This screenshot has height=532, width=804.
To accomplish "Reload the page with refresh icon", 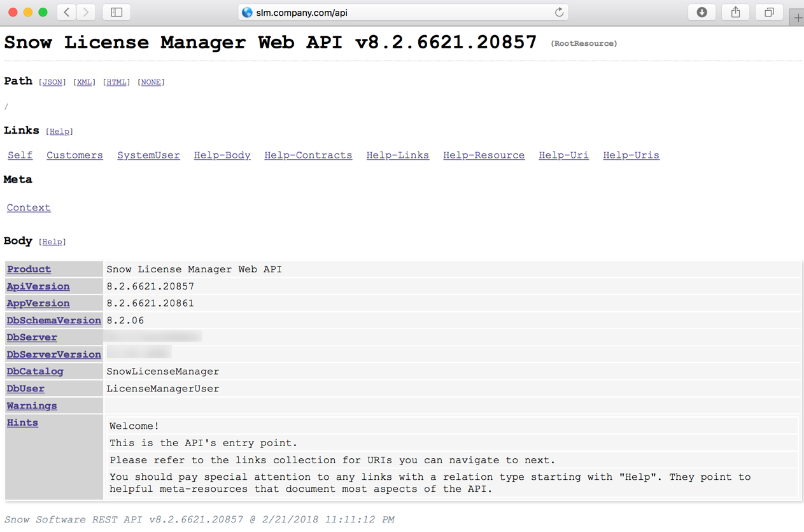I will pyautogui.click(x=559, y=12).
